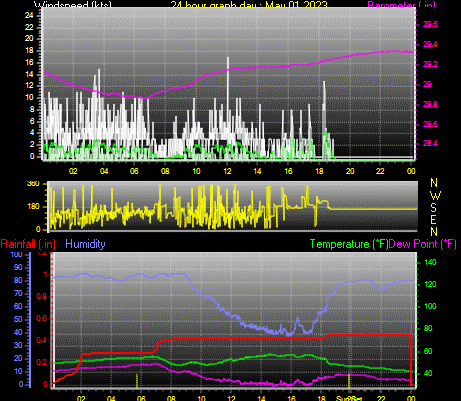
Task: Click the 'Rainfall (.in)' legend label
Action: coord(28,244)
